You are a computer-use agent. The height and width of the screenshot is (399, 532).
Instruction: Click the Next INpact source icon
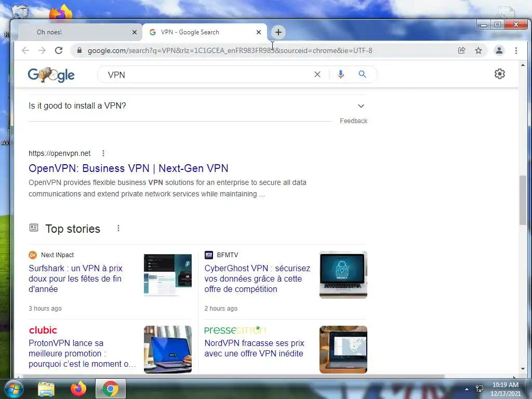33,255
